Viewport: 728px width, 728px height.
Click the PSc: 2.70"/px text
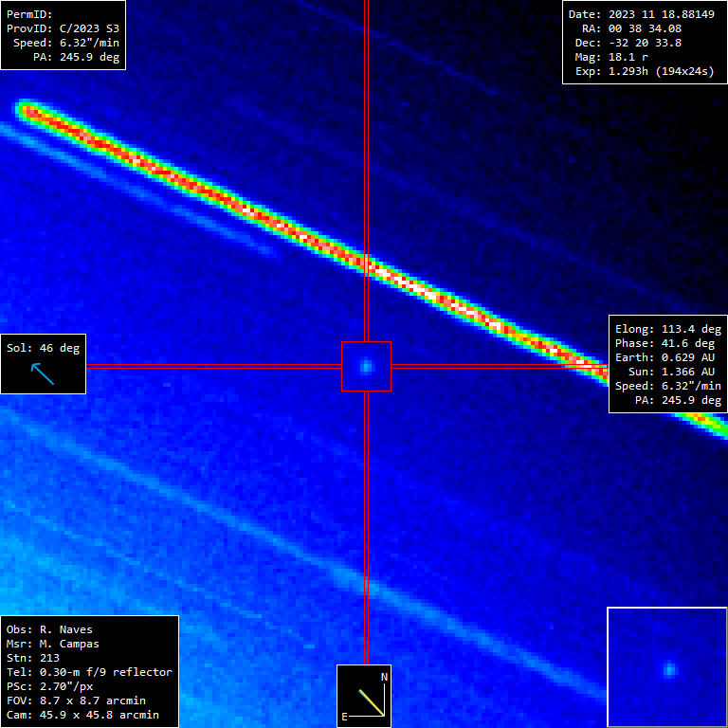49,686
